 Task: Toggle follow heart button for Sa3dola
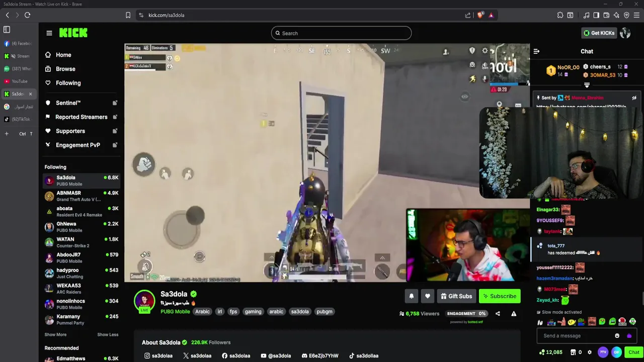tap(428, 296)
